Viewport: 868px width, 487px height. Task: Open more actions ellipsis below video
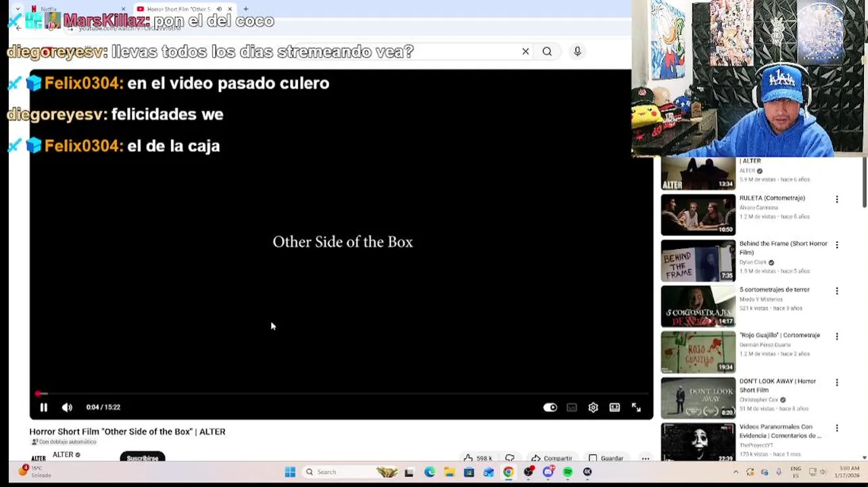pos(646,458)
